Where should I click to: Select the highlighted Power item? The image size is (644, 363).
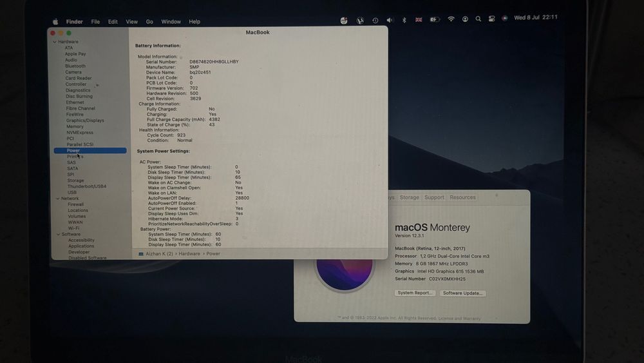click(x=90, y=150)
